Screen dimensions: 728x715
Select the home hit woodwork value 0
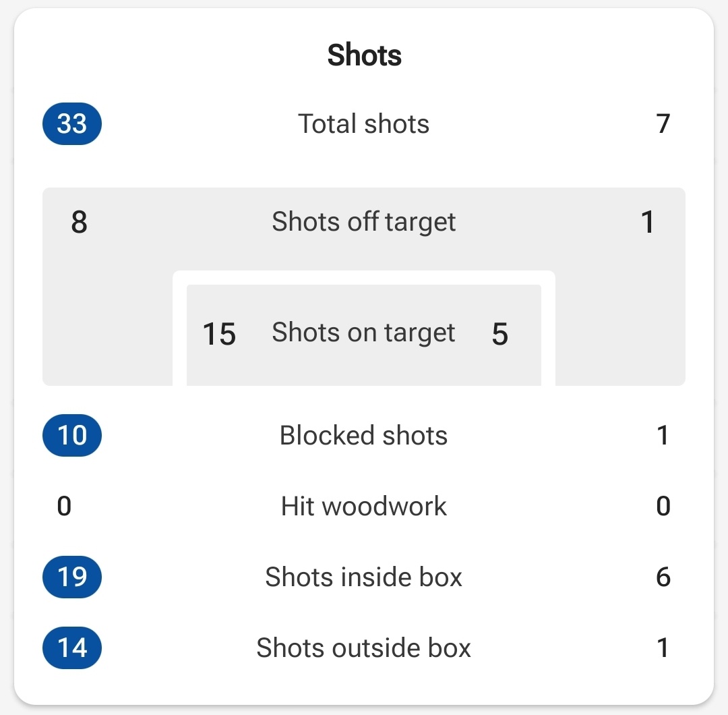tap(64, 506)
